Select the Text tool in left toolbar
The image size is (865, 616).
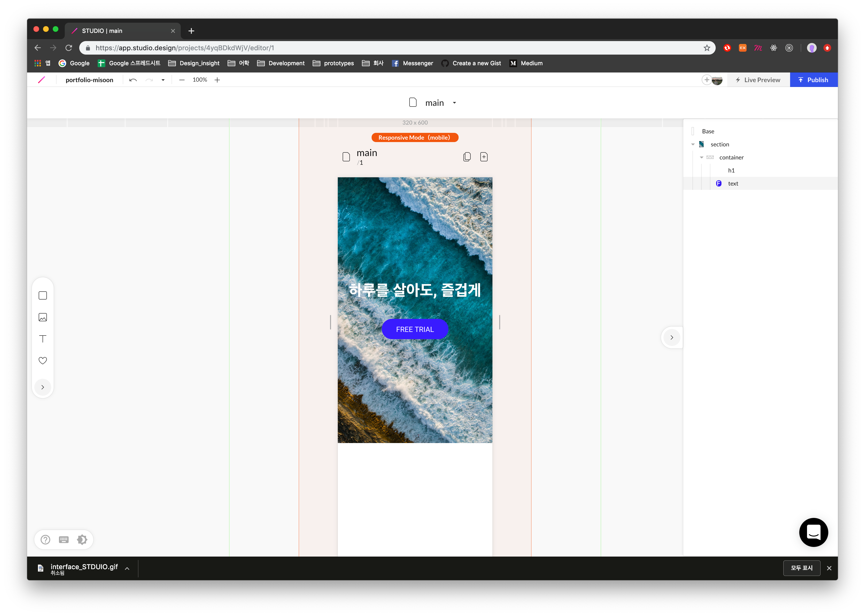click(x=43, y=339)
